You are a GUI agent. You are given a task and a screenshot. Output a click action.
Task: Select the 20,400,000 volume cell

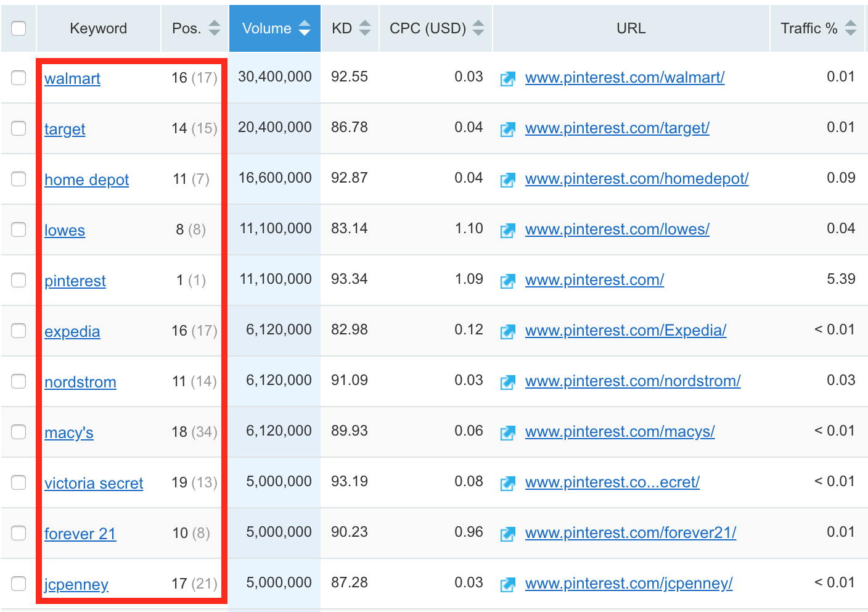tap(275, 128)
